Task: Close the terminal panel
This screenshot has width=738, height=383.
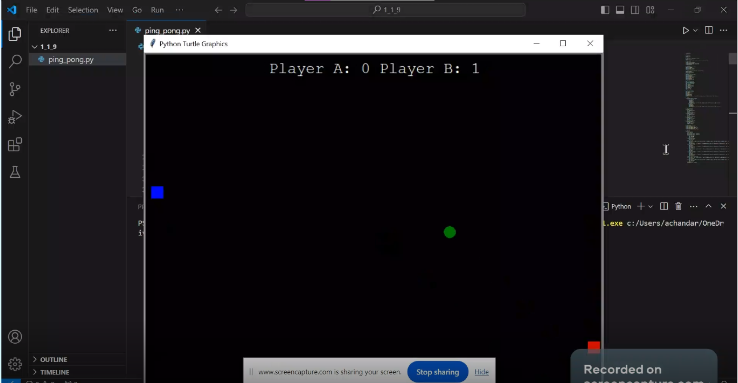Action: click(723, 206)
